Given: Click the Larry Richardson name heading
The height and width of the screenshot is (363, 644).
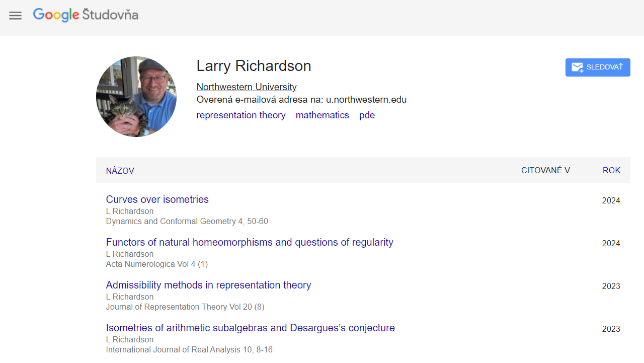Looking at the screenshot, I should tap(254, 66).
